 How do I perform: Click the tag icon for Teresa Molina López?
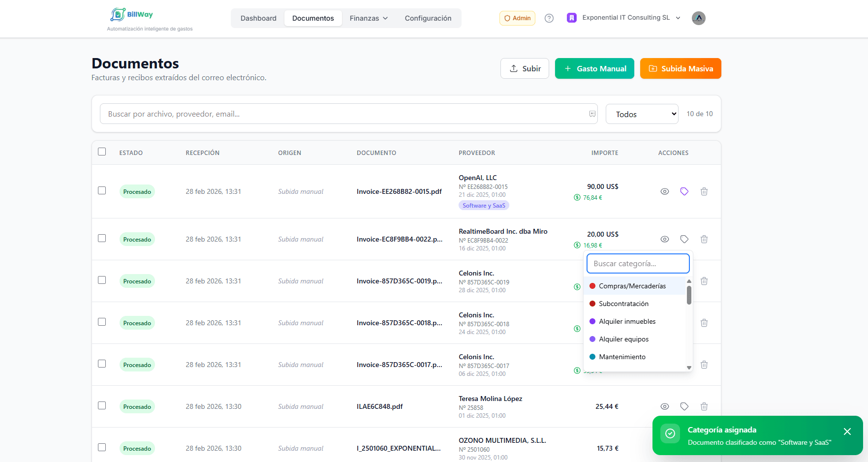click(684, 406)
